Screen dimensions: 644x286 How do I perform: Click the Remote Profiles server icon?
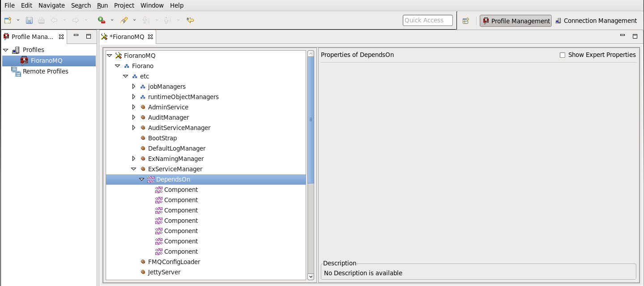click(16, 71)
